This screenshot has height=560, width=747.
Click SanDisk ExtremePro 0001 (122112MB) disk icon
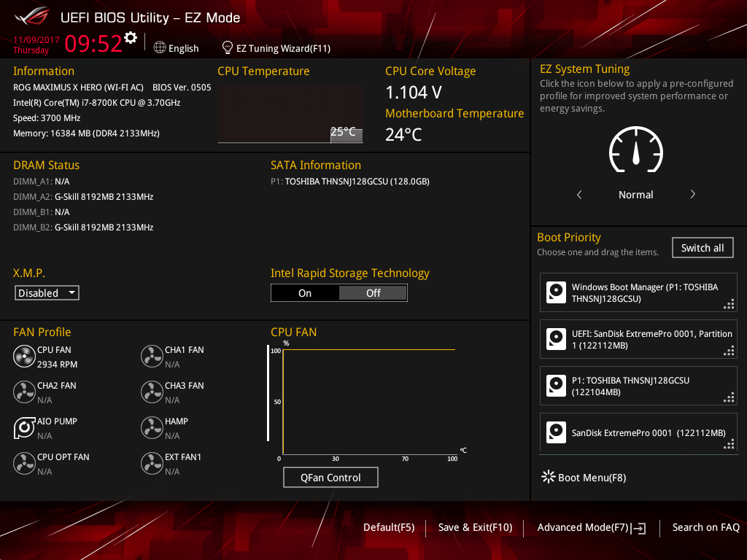pos(556,432)
